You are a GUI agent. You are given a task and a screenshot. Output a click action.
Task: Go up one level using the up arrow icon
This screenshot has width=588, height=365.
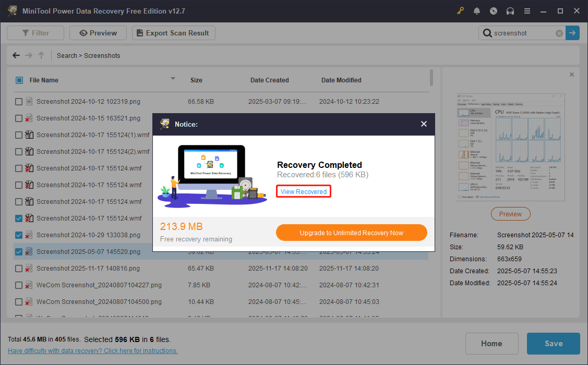40,55
